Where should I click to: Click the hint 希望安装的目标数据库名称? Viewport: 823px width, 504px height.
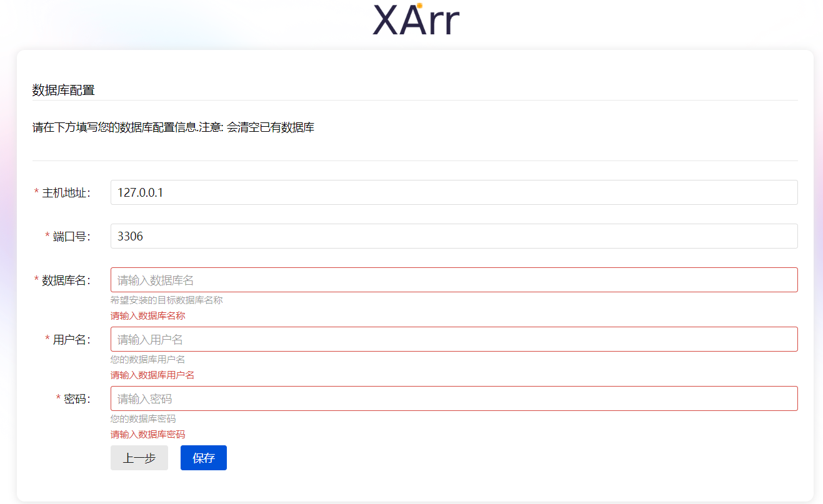click(x=166, y=300)
